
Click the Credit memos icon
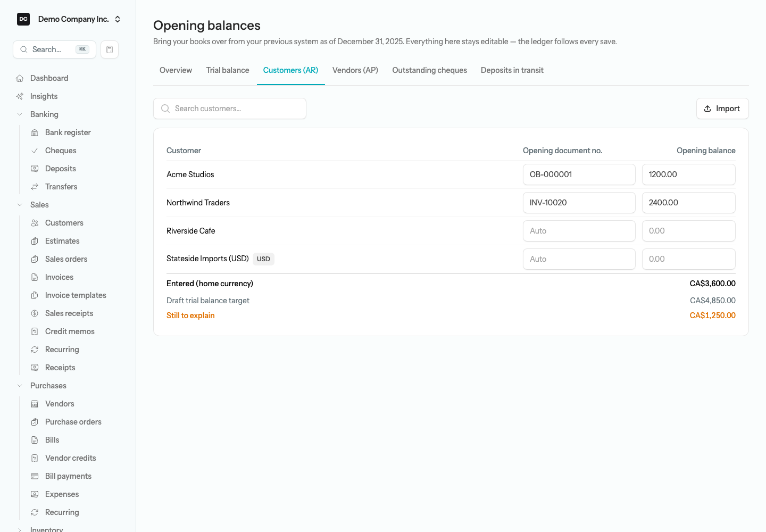[35, 331]
